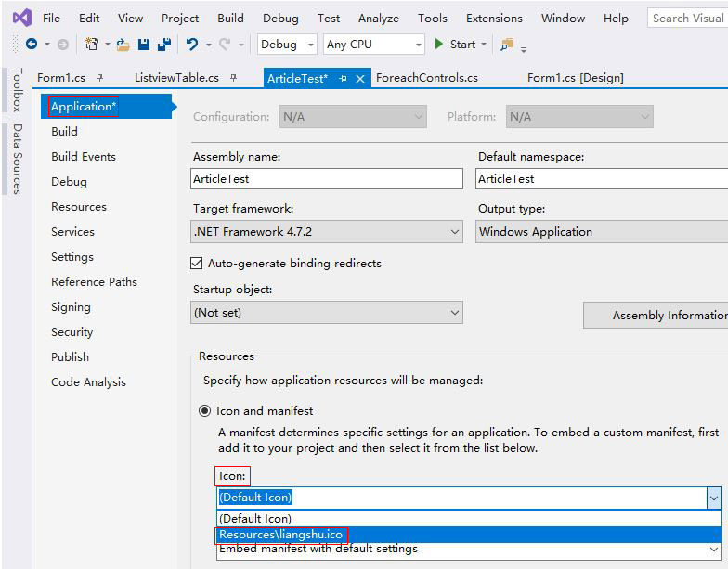Screen dimensions: 728x569
Task: Open the Toolbox side panel
Action: pos(17,91)
